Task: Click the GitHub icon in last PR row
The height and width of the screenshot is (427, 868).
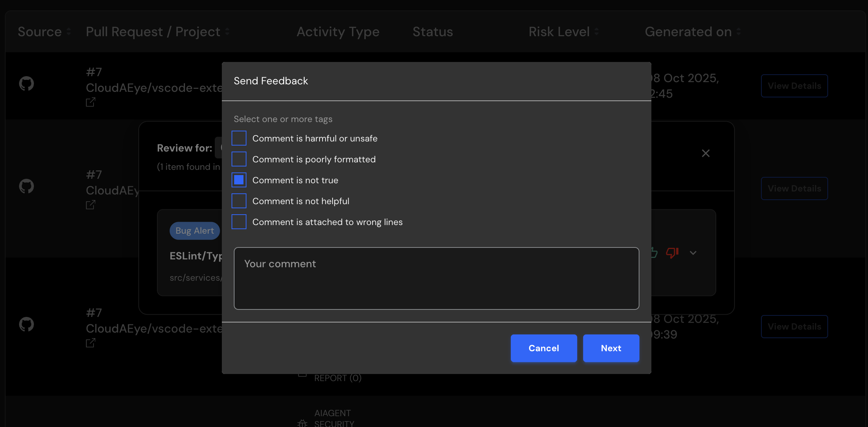Action: coord(26,324)
